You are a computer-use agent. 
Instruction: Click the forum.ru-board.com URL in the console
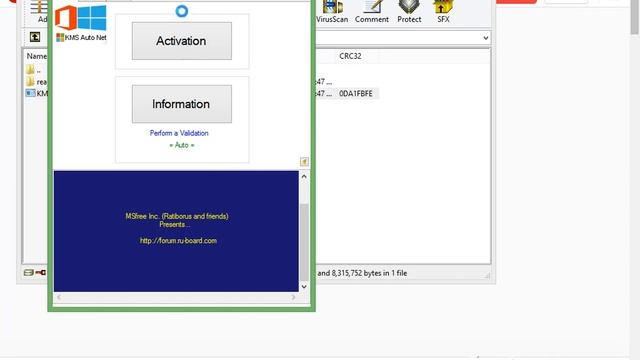pyautogui.click(x=178, y=241)
